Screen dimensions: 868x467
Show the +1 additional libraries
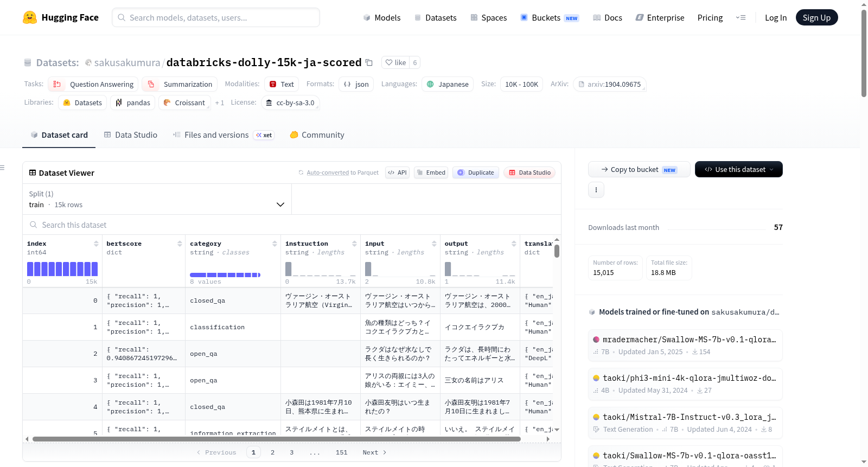pos(219,103)
